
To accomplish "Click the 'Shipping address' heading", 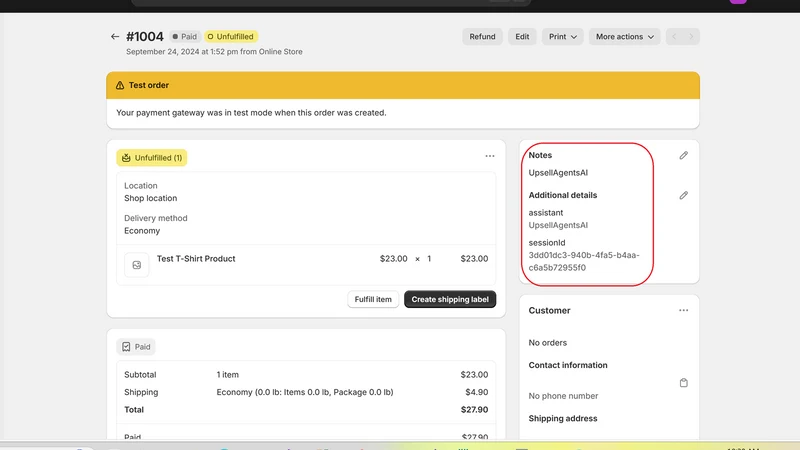I will [x=563, y=418].
